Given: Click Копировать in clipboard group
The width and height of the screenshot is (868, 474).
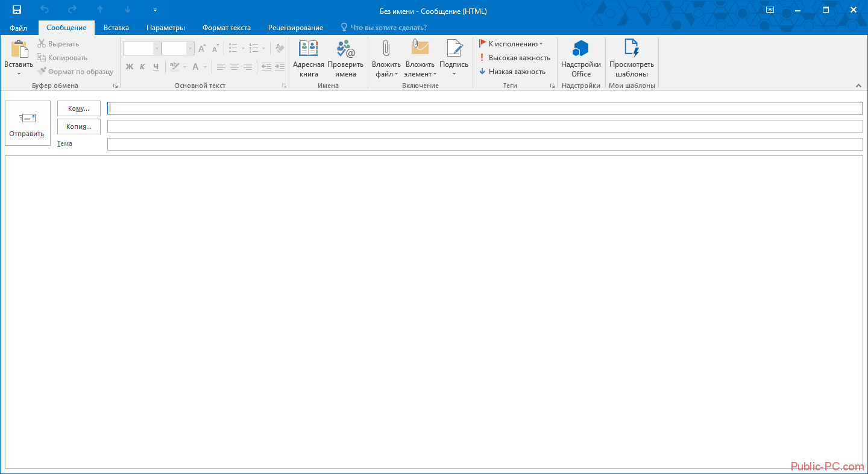Looking at the screenshot, I should 62,58.
